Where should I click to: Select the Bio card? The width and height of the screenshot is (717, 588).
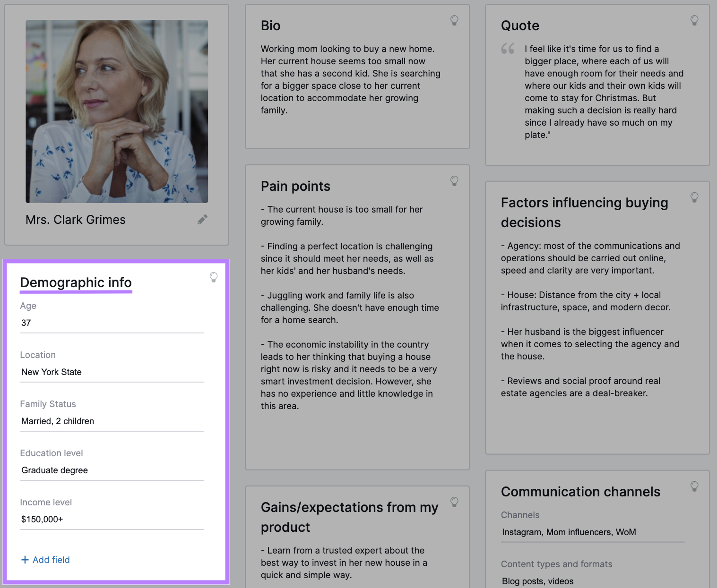357,76
